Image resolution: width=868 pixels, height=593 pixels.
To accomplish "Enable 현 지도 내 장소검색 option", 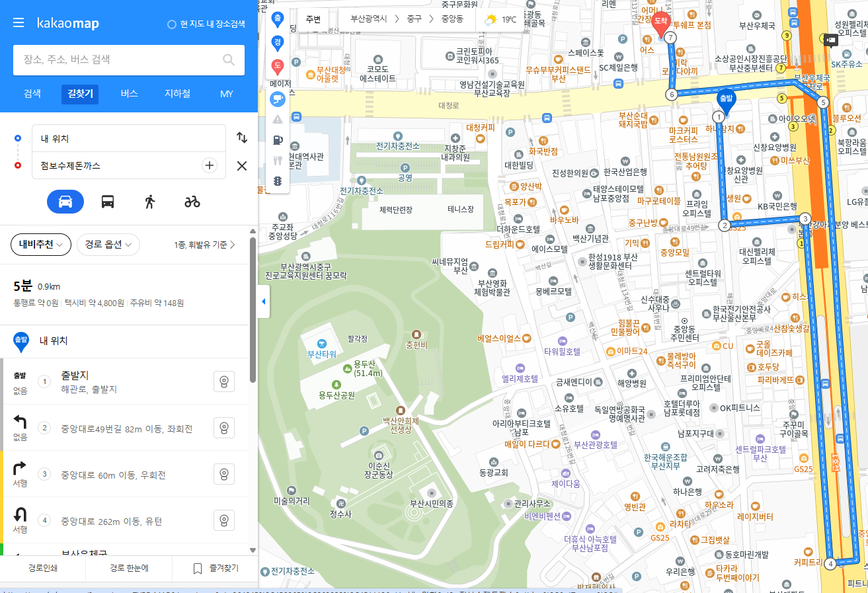I will click(206, 24).
